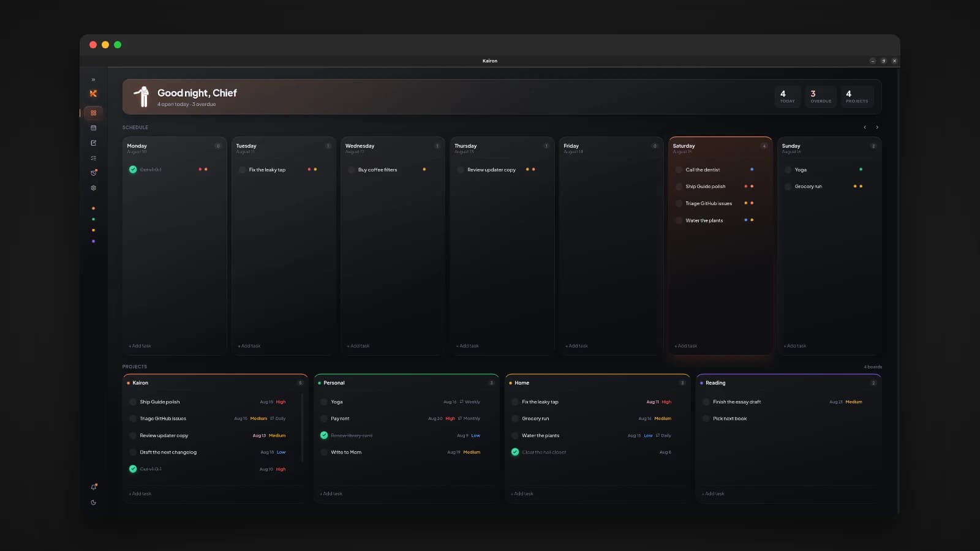Expand the sidebar with the double-chevron

click(x=93, y=80)
